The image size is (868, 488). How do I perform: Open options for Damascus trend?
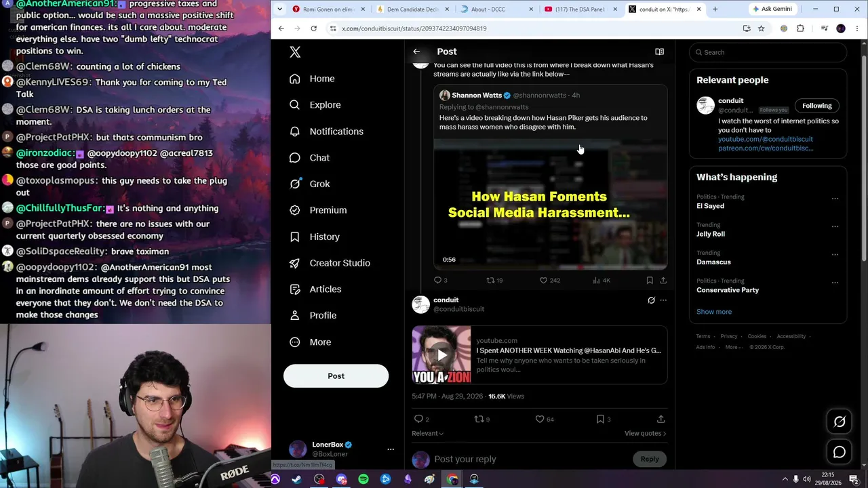click(835, 254)
